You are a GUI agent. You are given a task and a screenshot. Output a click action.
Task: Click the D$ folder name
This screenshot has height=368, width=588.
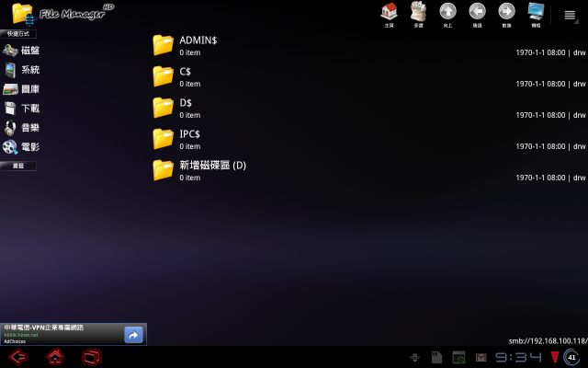pos(186,102)
